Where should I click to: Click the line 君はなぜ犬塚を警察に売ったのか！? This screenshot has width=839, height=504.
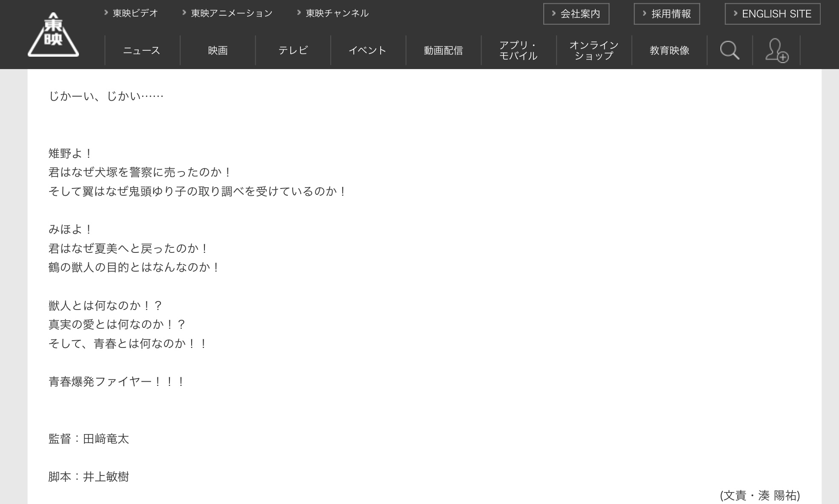point(140,172)
